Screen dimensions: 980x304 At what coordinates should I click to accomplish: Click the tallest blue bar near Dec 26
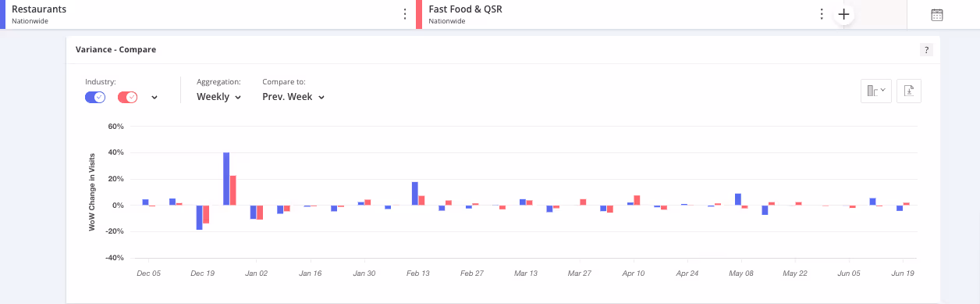click(226, 179)
